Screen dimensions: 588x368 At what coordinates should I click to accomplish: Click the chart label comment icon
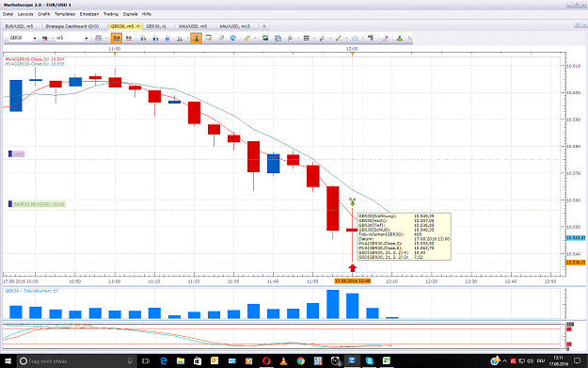click(209, 39)
